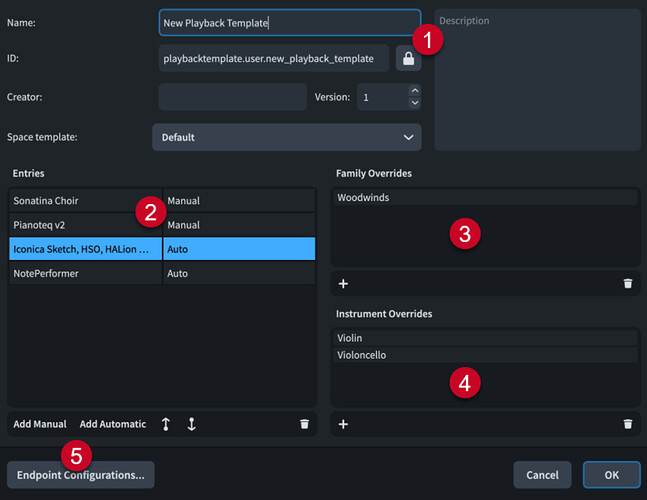Screen dimensions: 647x500
Task: Click the Auto cell for NotePerformer
Action: tap(239, 273)
